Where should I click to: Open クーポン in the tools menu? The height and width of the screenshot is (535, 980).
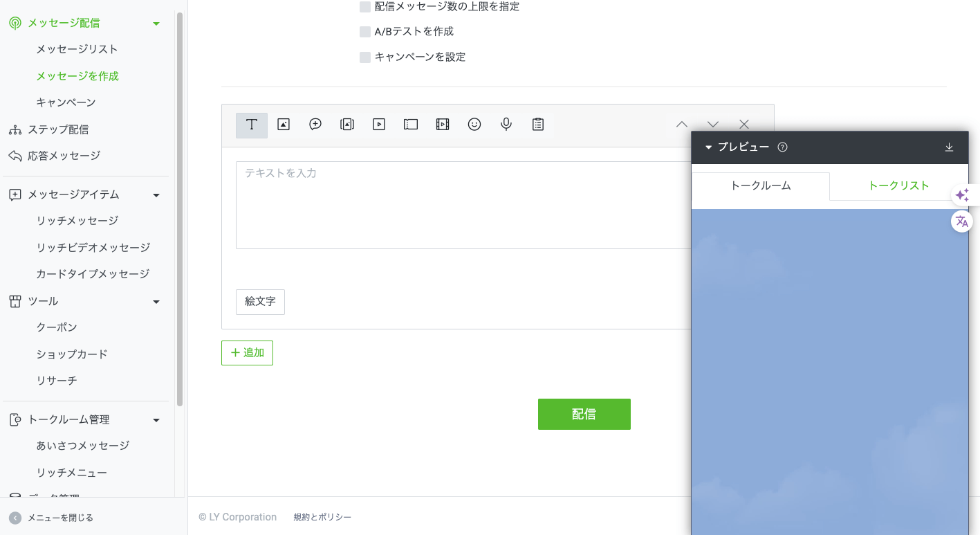(57, 327)
